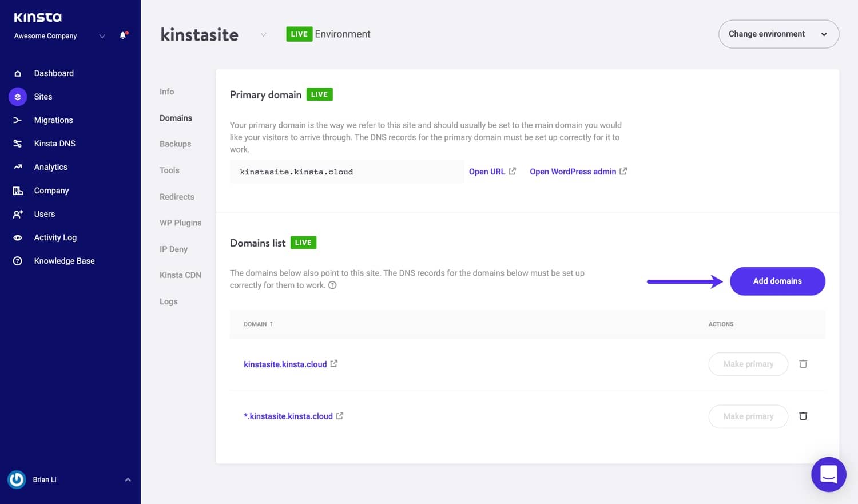Click Make primary for *.kinstasite.kinsta.cloud
This screenshot has width=858, height=504.
pos(748,416)
